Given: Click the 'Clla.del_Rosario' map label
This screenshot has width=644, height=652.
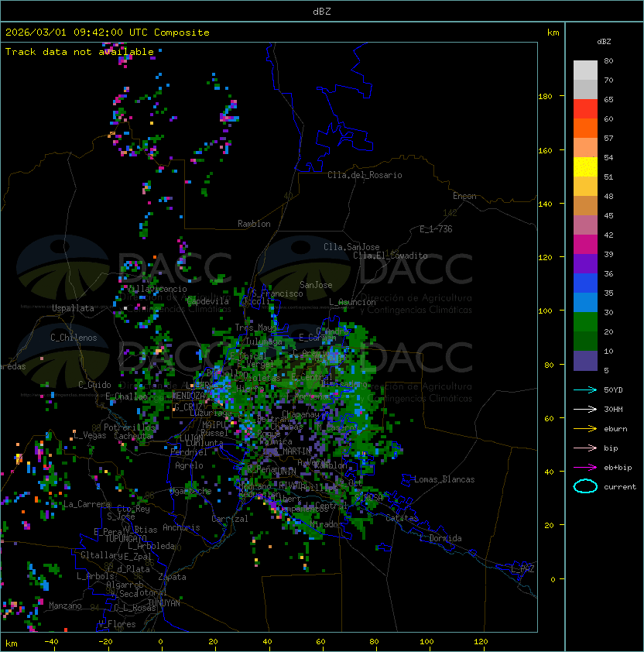Looking at the screenshot, I should click(x=365, y=175).
